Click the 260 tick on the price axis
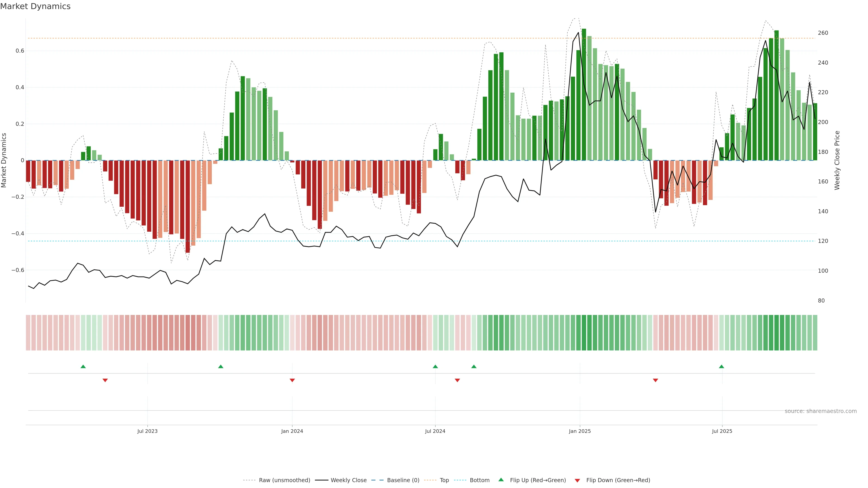The width and height of the screenshot is (868, 488). [823, 33]
